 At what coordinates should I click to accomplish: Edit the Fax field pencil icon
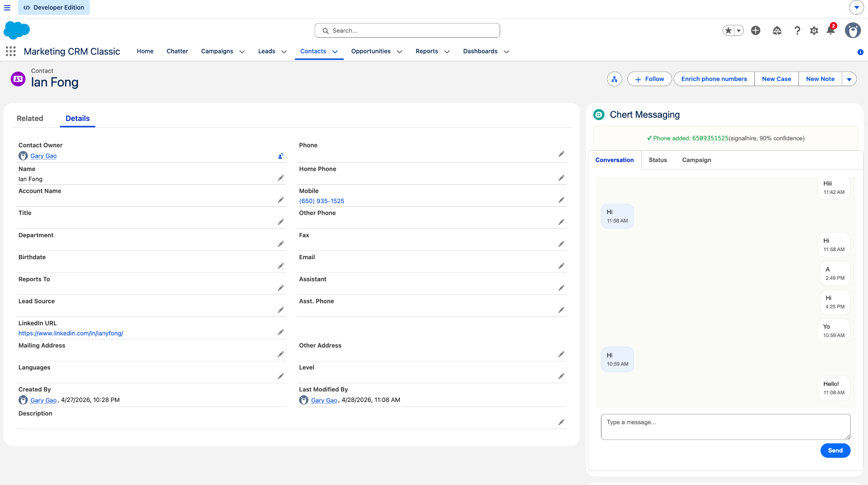(x=561, y=244)
